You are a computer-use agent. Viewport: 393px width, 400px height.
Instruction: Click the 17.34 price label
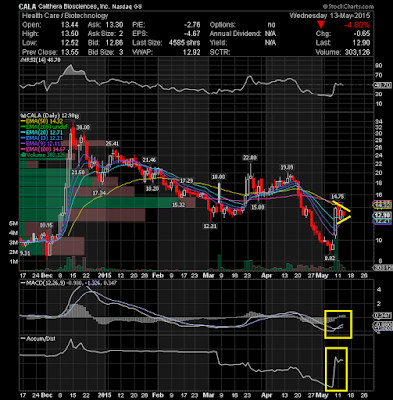(99, 193)
